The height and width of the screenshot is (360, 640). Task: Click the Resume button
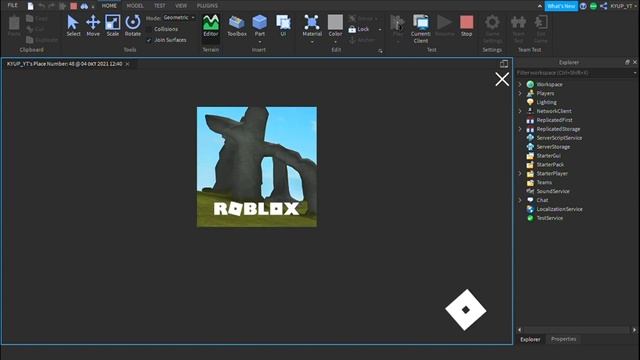[444, 25]
